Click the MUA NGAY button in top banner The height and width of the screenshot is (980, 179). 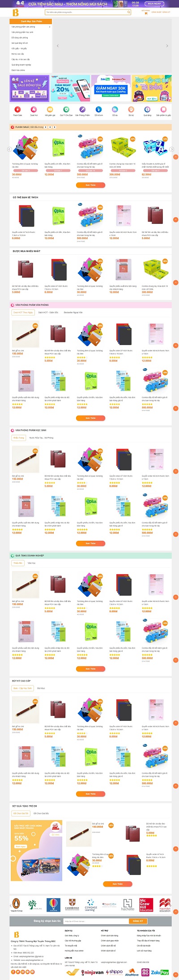[154, 4]
